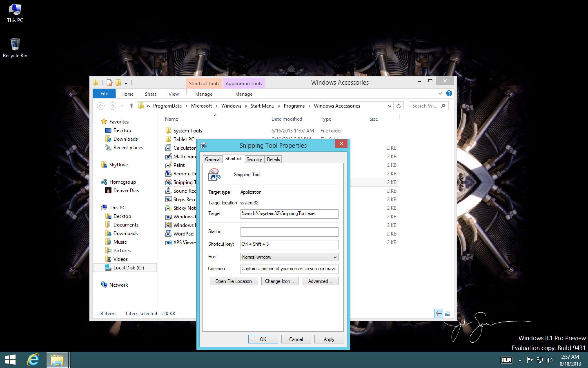Open Customize Quick Access Toolbar dropdown
This screenshot has height=368, width=588.
point(126,83)
